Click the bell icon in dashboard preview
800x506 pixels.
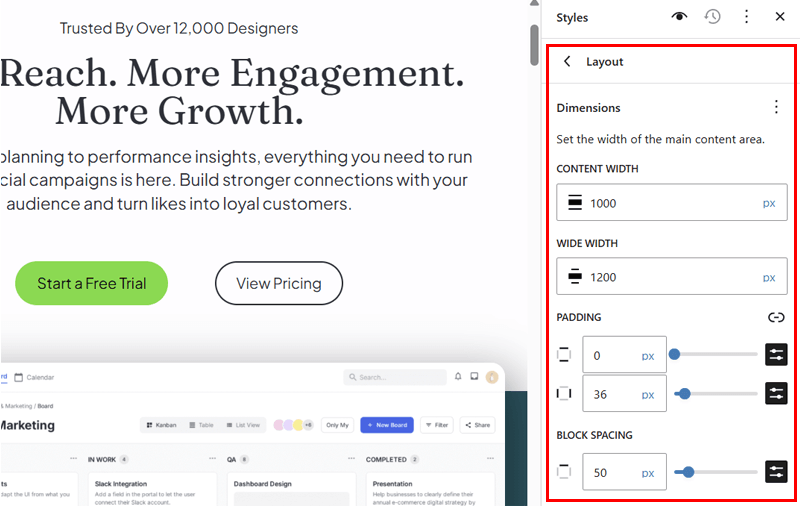(x=458, y=377)
